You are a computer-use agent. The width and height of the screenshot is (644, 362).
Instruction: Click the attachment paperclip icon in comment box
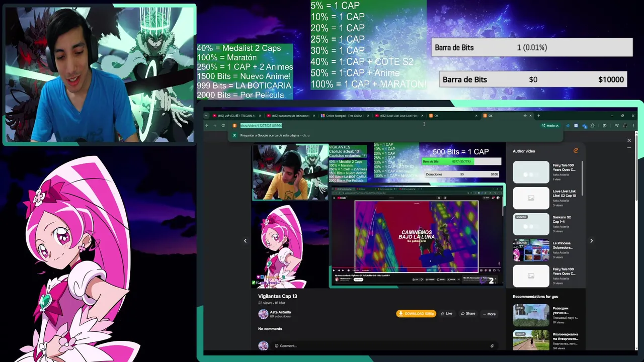click(492, 346)
